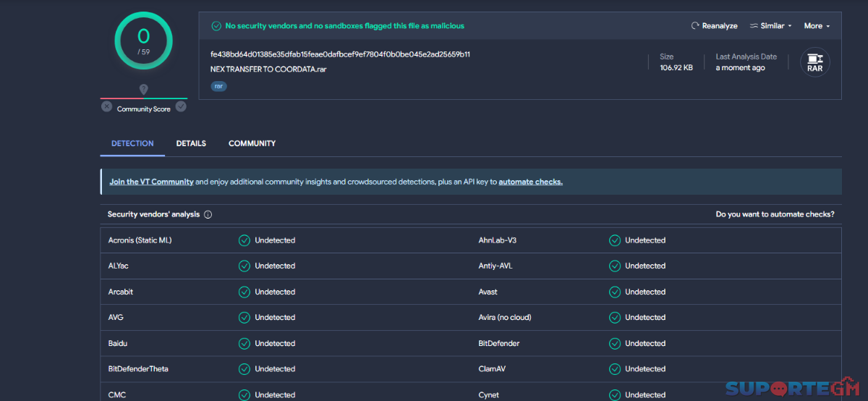Click the Arcabit Undetected check icon
Screen dimensions: 868x401
(x=244, y=292)
